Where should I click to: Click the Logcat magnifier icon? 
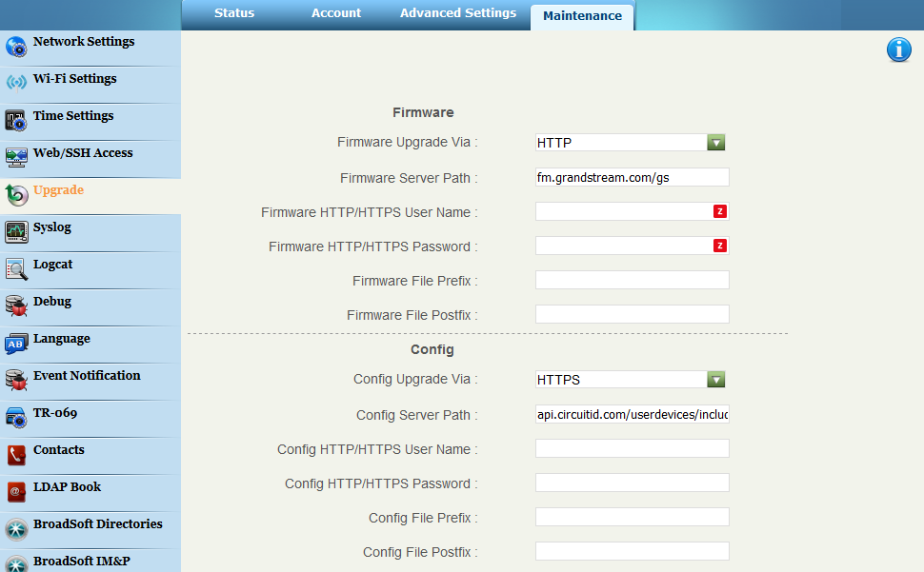click(x=16, y=269)
